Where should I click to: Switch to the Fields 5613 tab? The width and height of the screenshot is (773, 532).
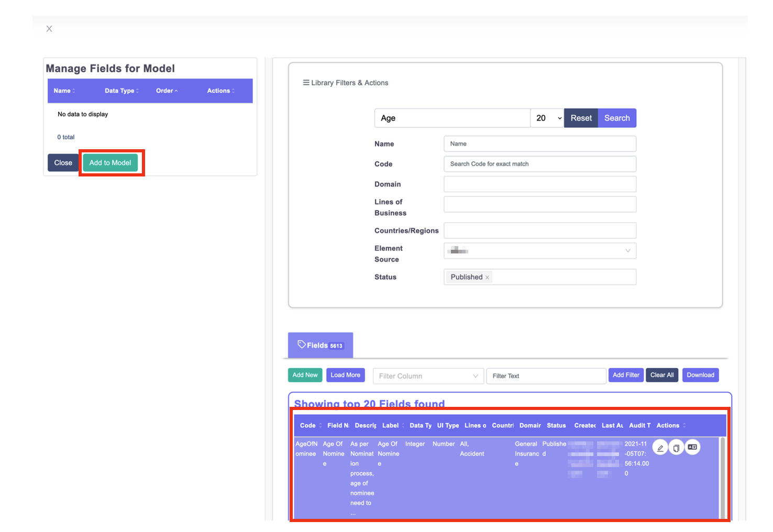[x=321, y=346]
